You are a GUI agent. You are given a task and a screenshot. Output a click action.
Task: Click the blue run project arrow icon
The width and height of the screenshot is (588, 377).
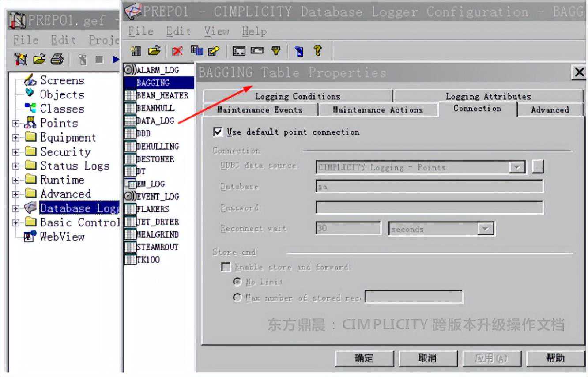(116, 59)
